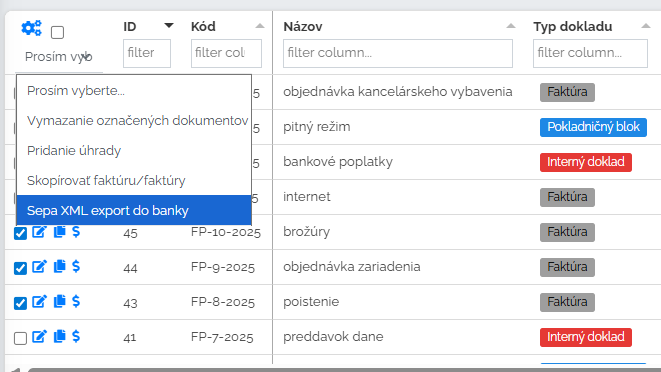
Task: Uncheck the checkbox for row 45
Action: 20,233
